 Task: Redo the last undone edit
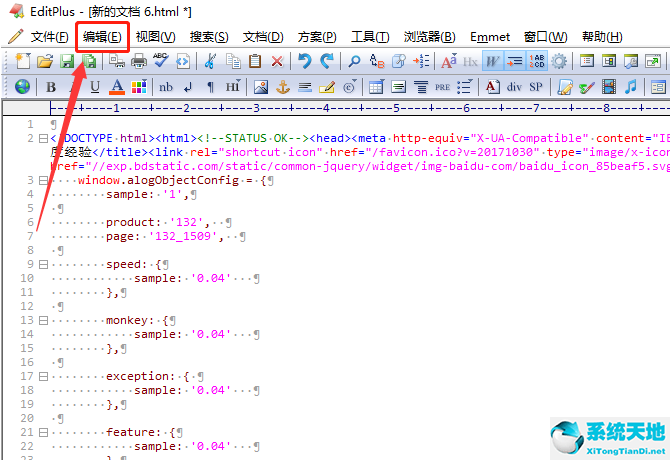tap(326, 62)
